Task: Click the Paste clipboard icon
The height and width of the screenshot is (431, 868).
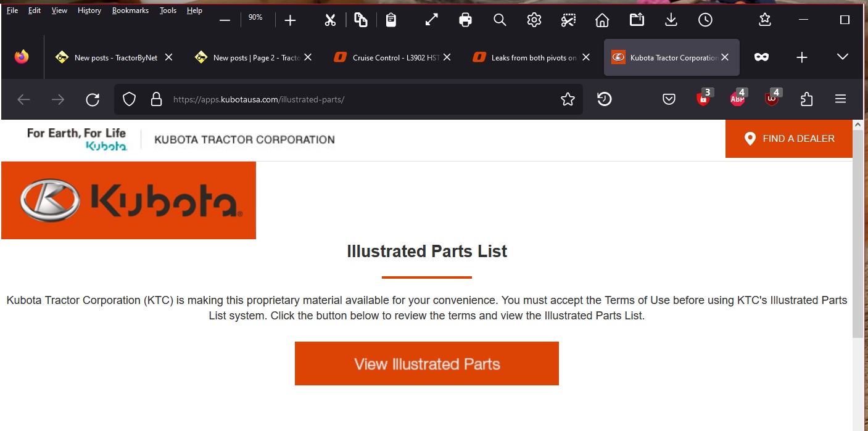Action: pyautogui.click(x=391, y=20)
